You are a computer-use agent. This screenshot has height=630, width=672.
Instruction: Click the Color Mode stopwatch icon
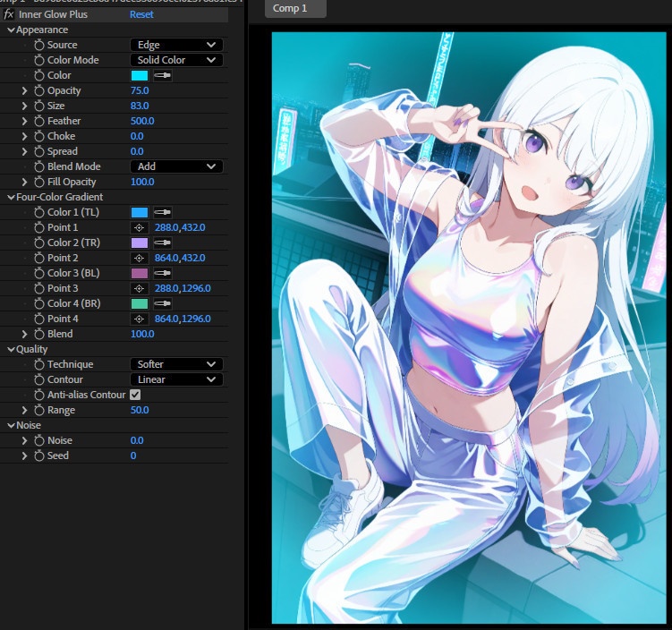tap(39, 60)
